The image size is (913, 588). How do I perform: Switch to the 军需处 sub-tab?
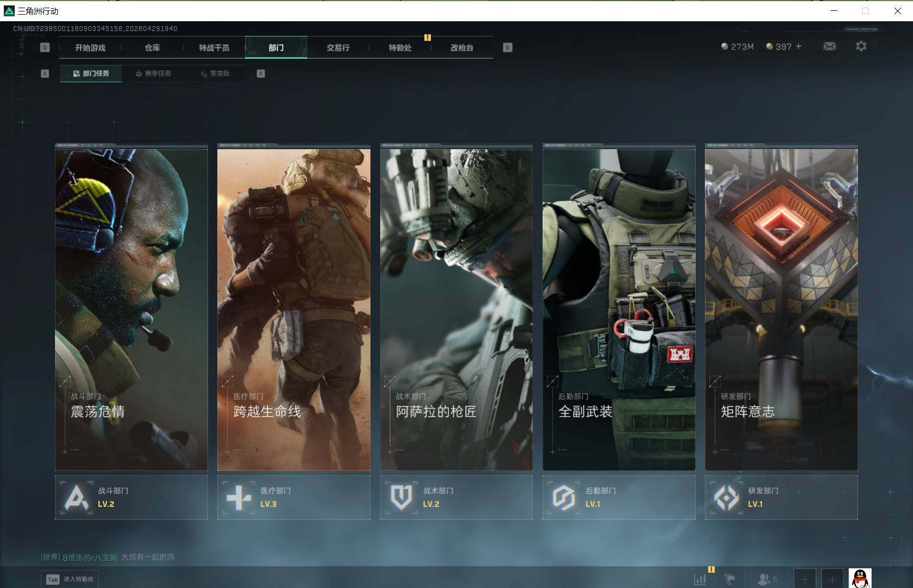pos(215,73)
